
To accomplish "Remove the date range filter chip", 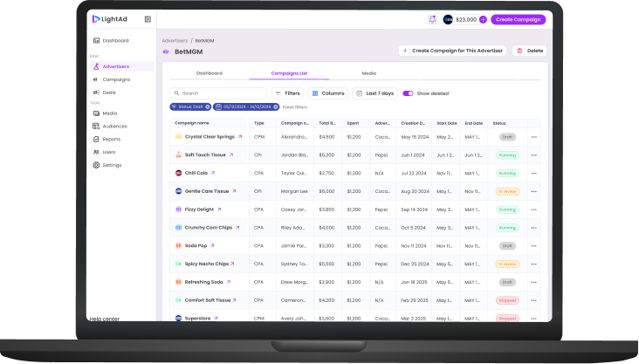I will [x=276, y=106].
